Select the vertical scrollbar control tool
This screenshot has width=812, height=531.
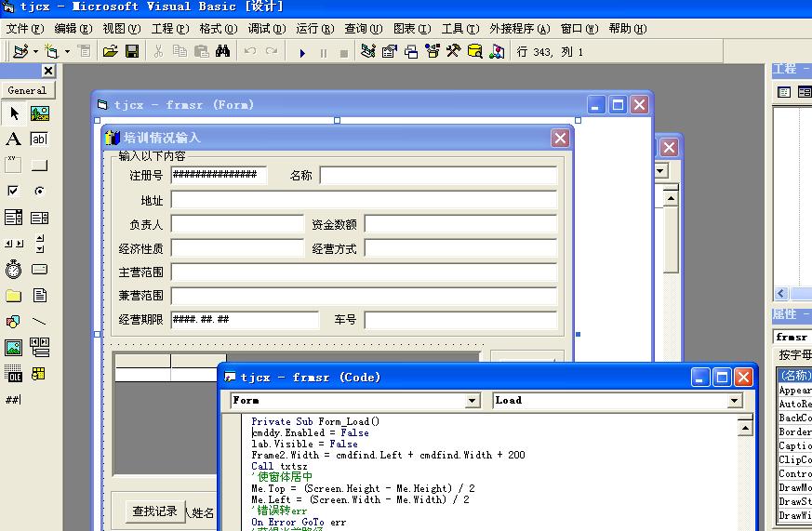click(40, 244)
